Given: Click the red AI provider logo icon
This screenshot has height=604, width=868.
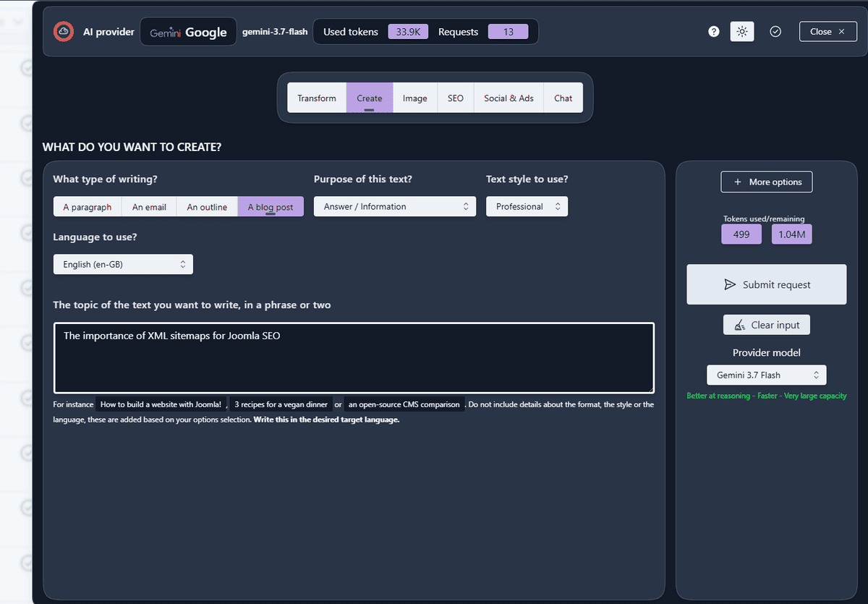Looking at the screenshot, I should coord(64,32).
